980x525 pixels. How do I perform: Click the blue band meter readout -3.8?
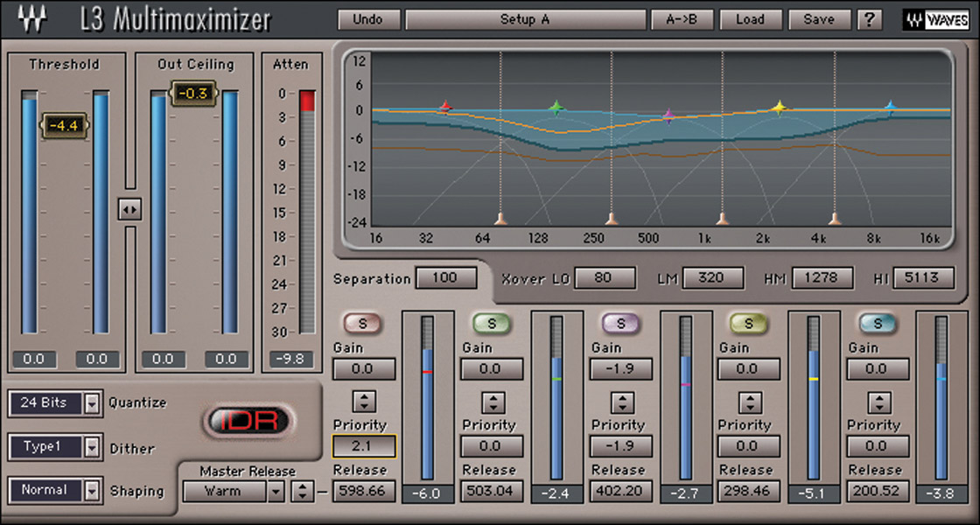(x=941, y=493)
